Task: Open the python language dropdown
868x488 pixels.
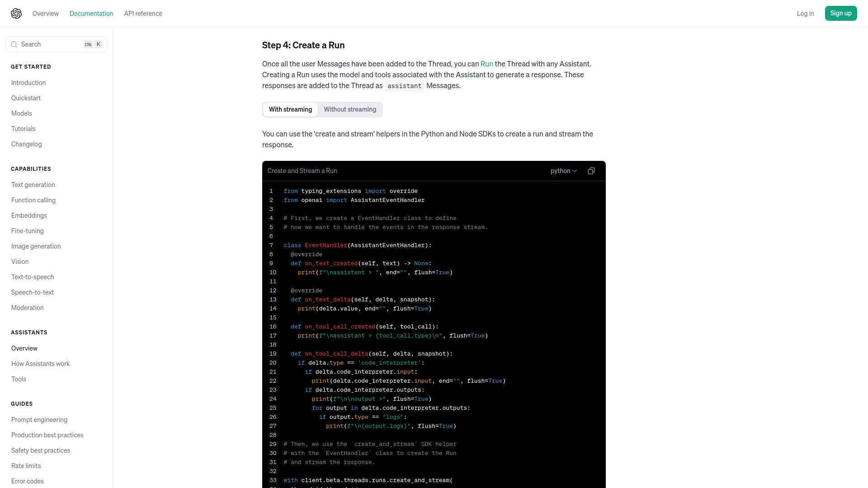Action: click(x=563, y=171)
